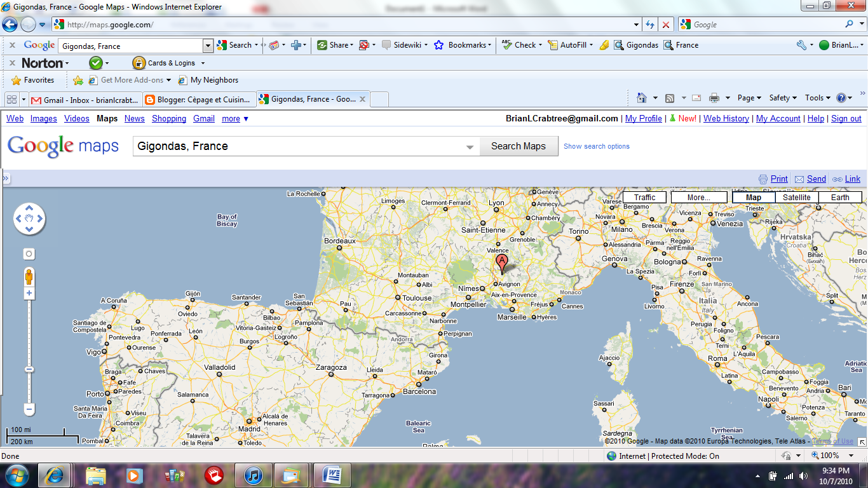Screen dimensions: 868x488
Task: Open the Google 'more' links dropdown
Action: pyautogui.click(x=235, y=119)
